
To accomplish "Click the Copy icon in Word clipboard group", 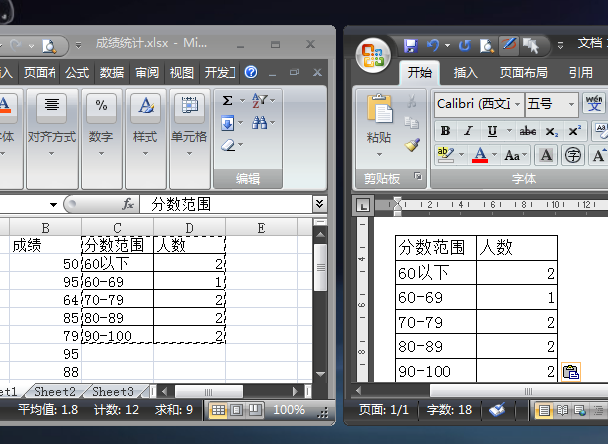I will (412, 123).
